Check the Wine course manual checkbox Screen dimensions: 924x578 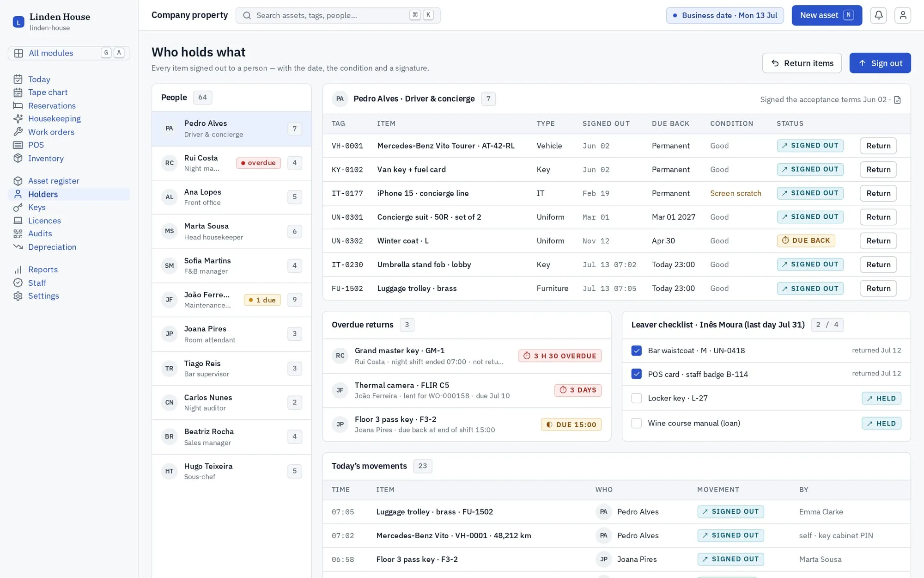(636, 423)
